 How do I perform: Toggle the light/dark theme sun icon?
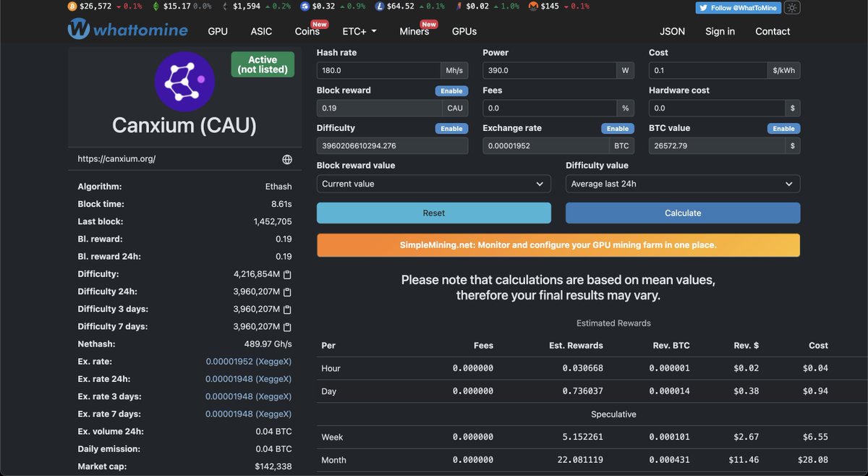tap(792, 8)
